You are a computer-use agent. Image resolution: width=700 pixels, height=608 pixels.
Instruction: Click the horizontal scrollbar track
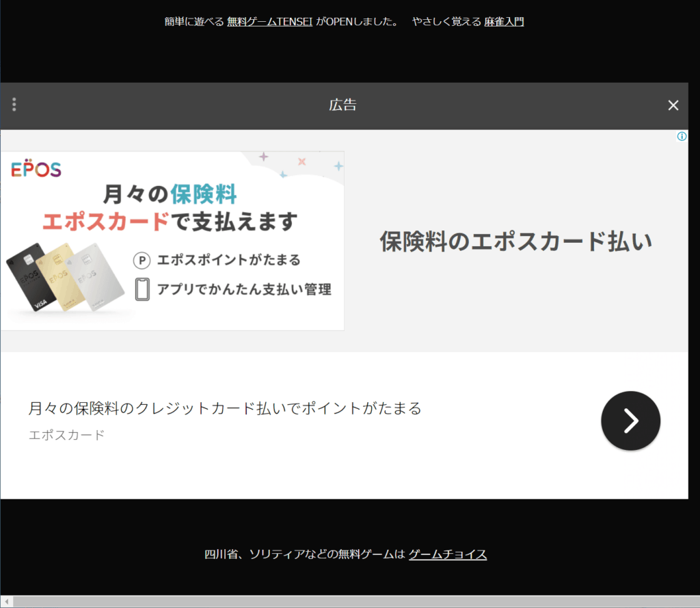pos(356,602)
